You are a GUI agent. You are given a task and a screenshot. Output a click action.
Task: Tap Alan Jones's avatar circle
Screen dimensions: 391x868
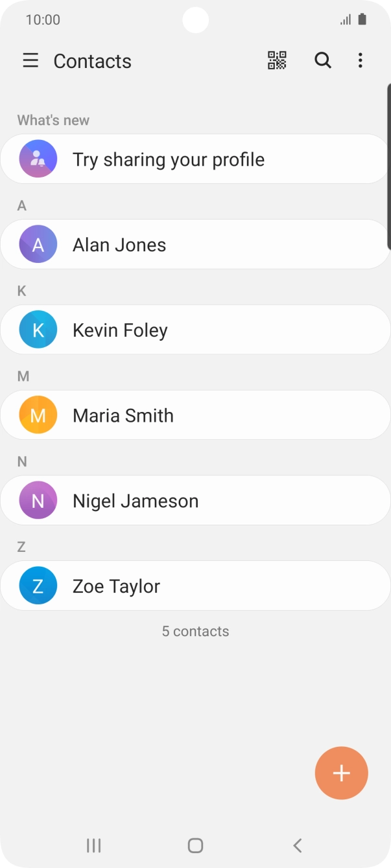(x=37, y=244)
